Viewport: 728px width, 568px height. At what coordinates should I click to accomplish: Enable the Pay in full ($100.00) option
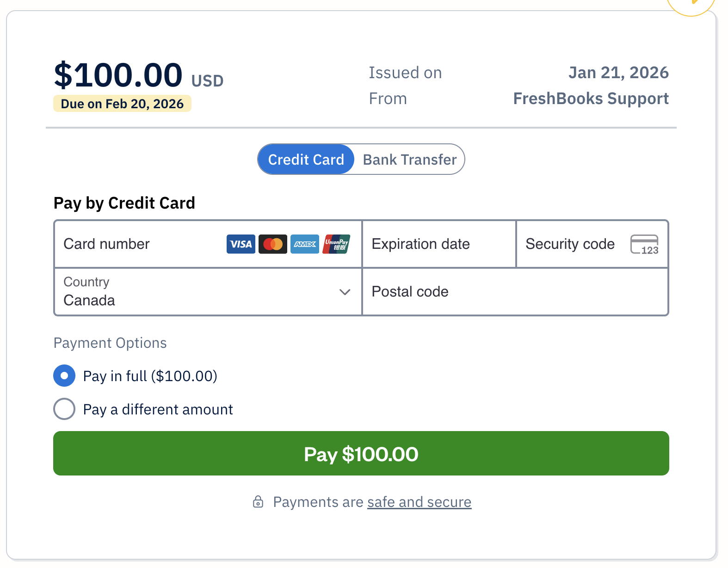click(64, 376)
